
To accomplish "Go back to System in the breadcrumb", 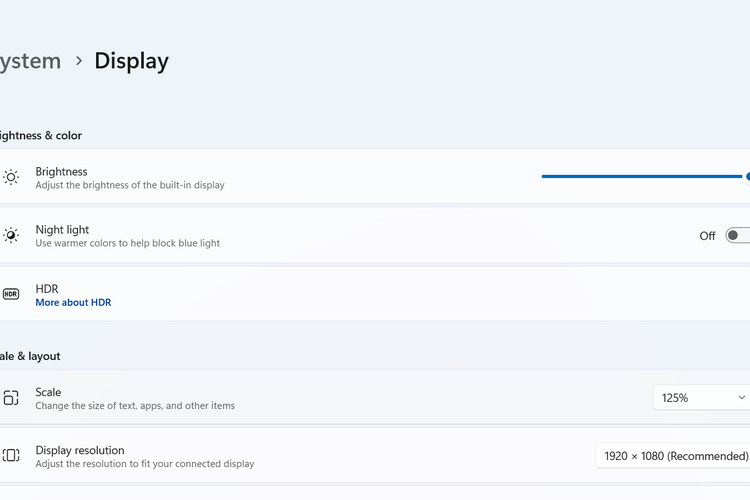I will (30, 61).
